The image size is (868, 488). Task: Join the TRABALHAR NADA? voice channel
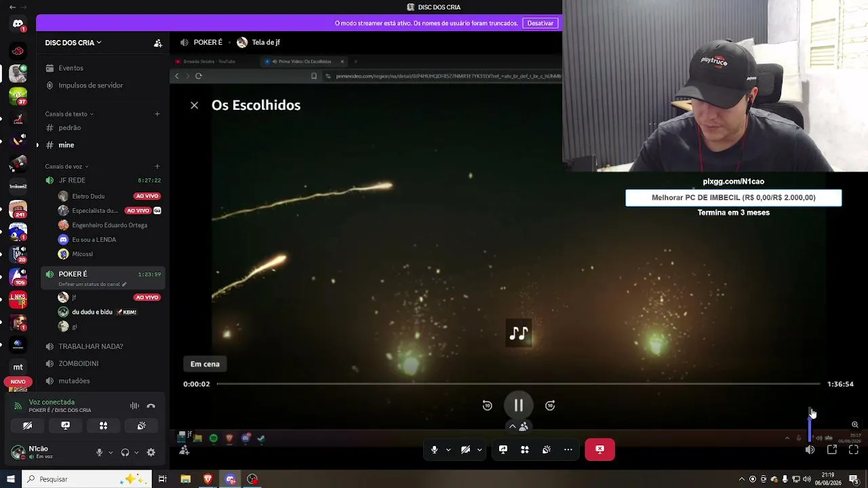coord(102,346)
